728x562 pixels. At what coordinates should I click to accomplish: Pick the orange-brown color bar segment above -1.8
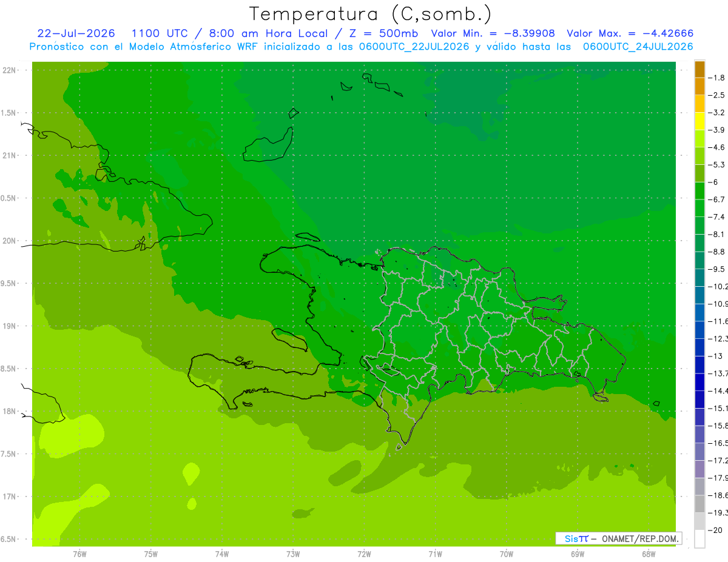[699, 69]
